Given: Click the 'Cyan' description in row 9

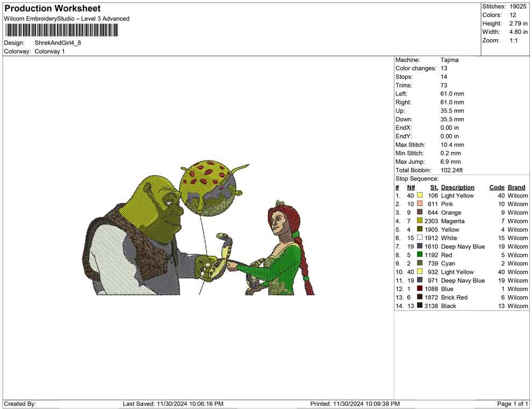Looking at the screenshot, I should tap(448, 264).
